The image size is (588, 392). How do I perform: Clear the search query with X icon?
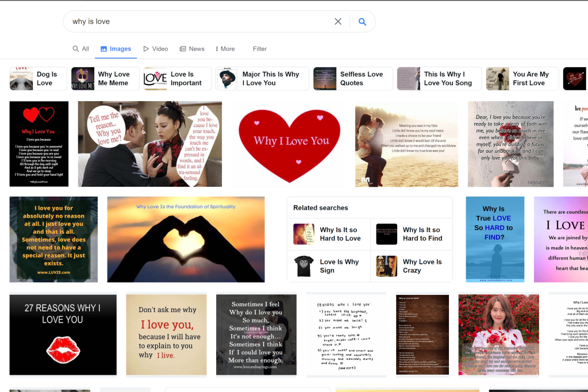coord(338,22)
